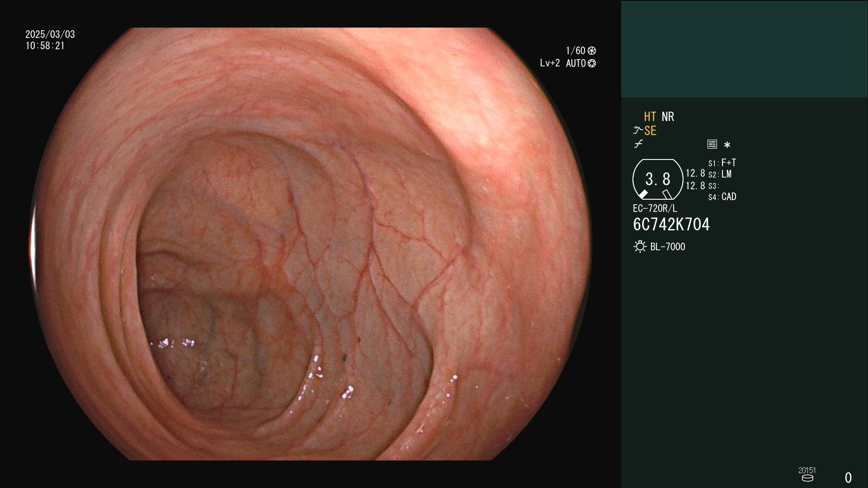Click the AUTO photometry mode label
This screenshot has height=488, width=868.
(x=576, y=63)
